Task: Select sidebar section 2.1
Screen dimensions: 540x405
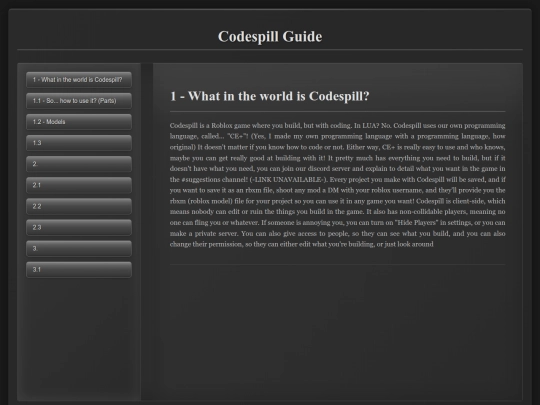Action: (x=79, y=185)
